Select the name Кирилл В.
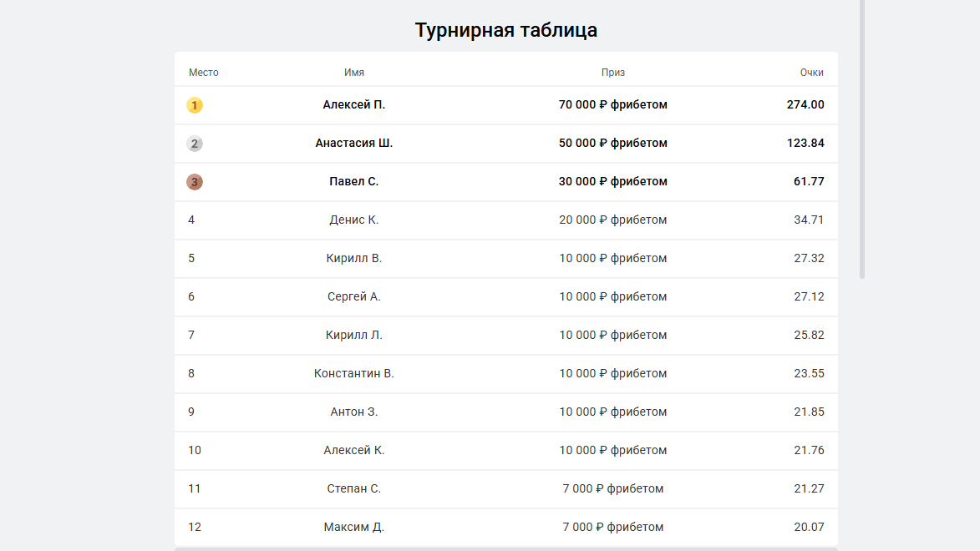The width and height of the screenshot is (980, 551). pyautogui.click(x=353, y=259)
